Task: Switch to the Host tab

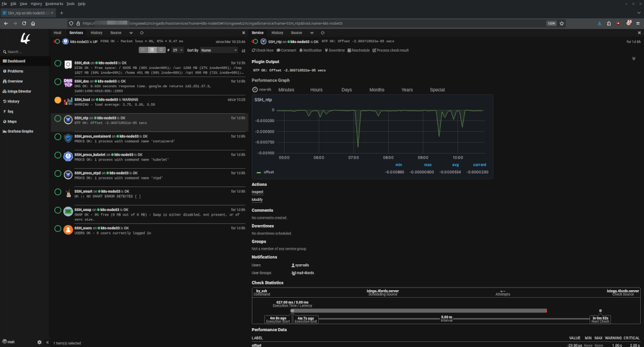Action: point(58,32)
